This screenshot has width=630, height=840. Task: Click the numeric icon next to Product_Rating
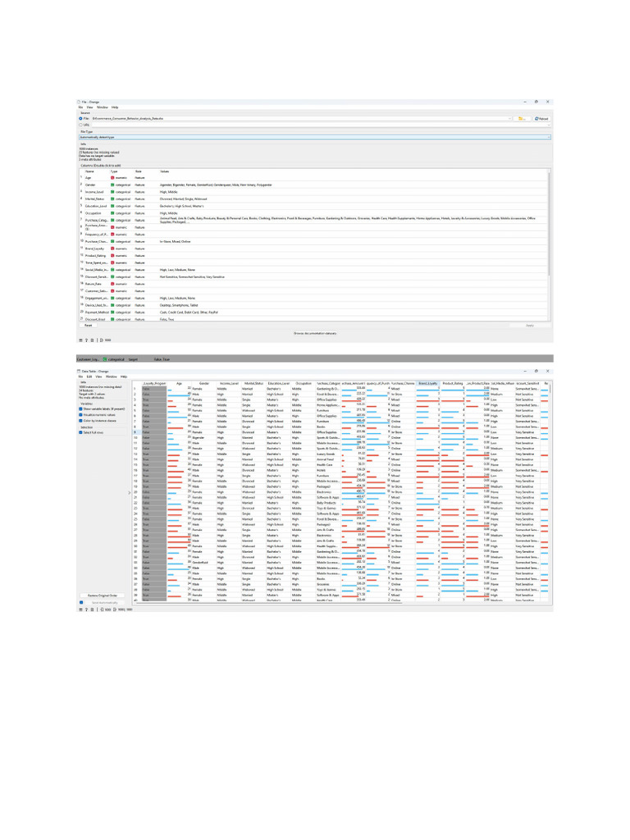click(113, 254)
